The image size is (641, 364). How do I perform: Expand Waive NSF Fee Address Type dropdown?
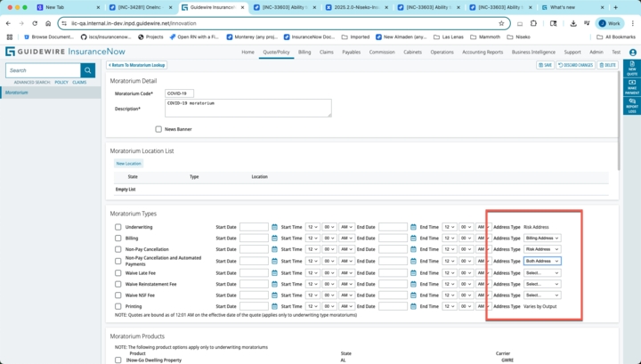pyautogui.click(x=542, y=295)
